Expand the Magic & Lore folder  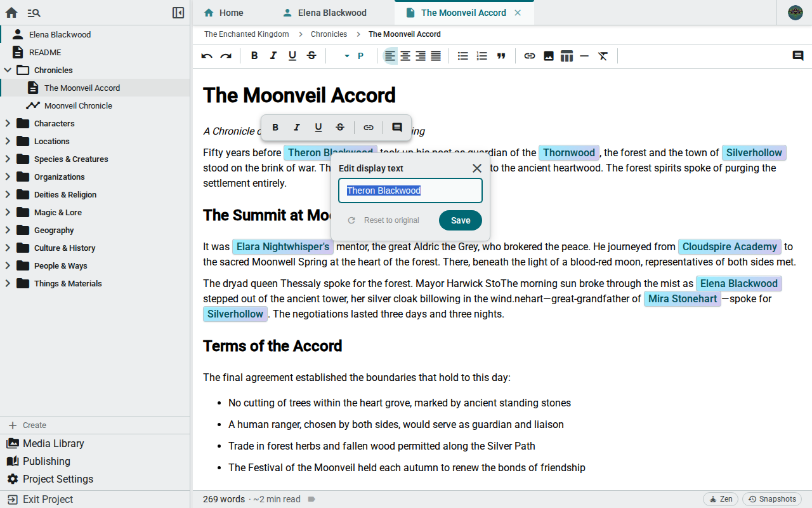(x=8, y=212)
